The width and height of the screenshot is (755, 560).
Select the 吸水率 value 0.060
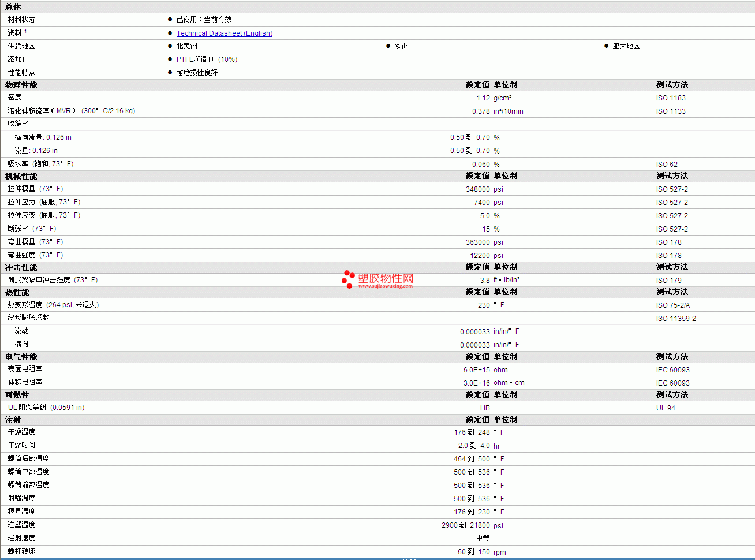pyautogui.click(x=481, y=165)
